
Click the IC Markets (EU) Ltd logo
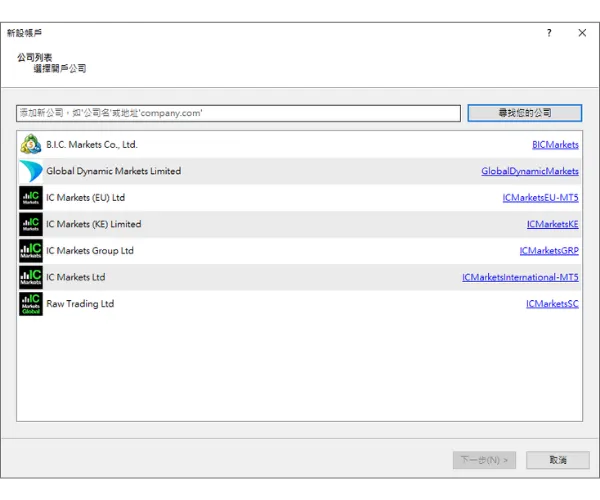(30, 198)
